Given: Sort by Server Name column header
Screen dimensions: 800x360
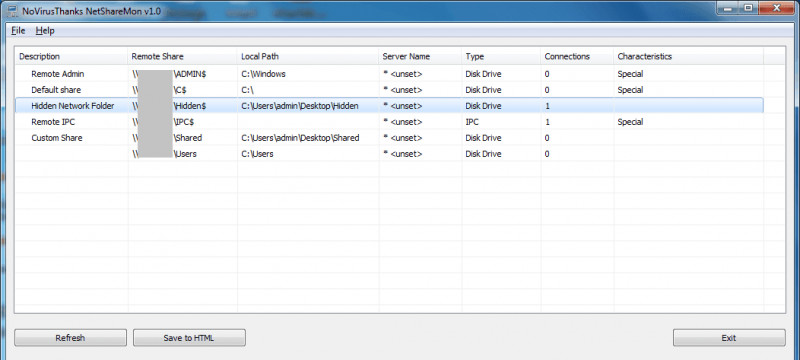Looking at the screenshot, I should pos(420,57).
